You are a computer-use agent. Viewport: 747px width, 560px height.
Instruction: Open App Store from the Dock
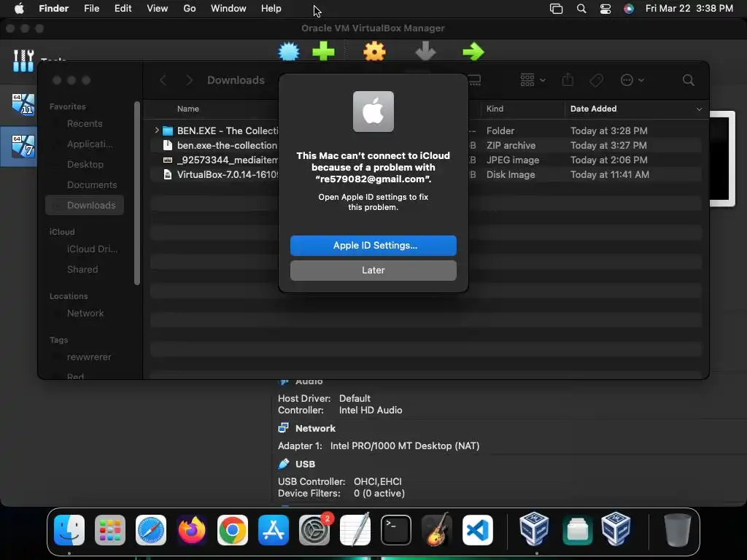(x=274, y=530)
